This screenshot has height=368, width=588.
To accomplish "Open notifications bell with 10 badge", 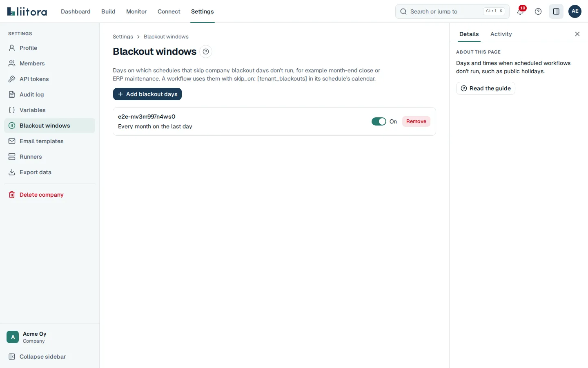I will coord(521,11).
